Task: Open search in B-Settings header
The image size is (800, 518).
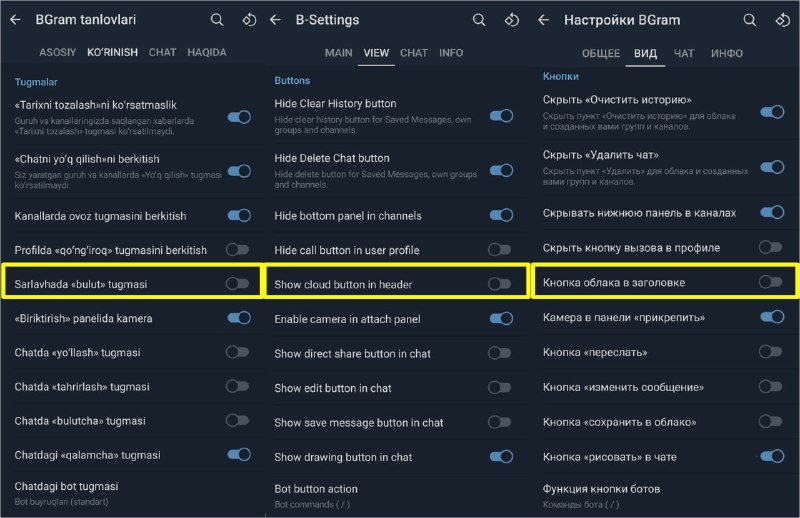Action: click(479, 20)
